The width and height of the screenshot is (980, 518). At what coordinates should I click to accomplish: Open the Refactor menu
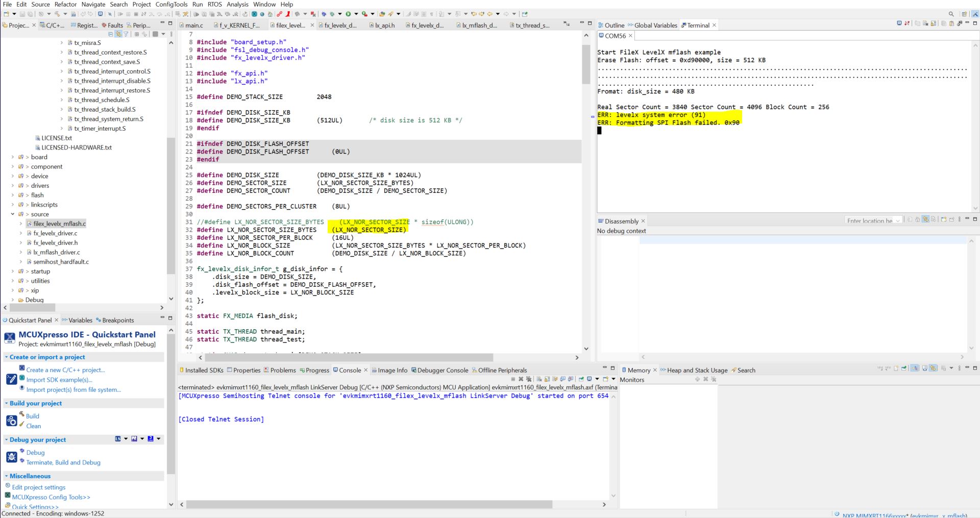[65, 4]
